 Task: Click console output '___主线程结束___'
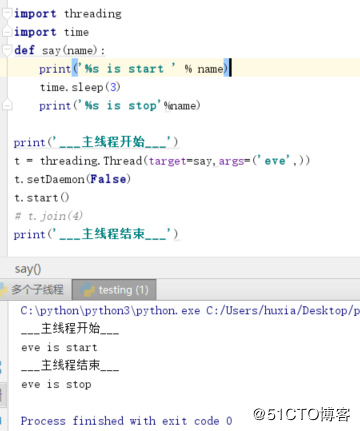coord(70,365)
